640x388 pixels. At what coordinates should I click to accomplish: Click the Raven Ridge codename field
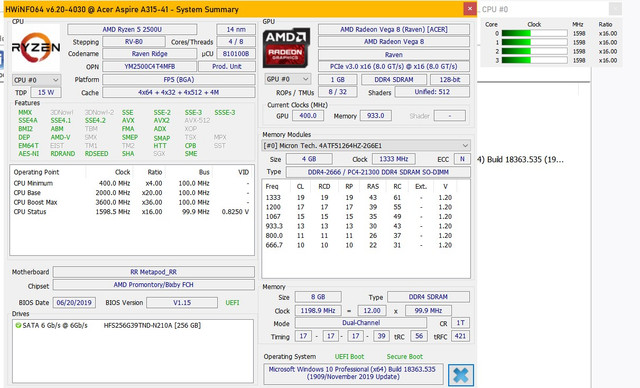(x=149, y=54)
